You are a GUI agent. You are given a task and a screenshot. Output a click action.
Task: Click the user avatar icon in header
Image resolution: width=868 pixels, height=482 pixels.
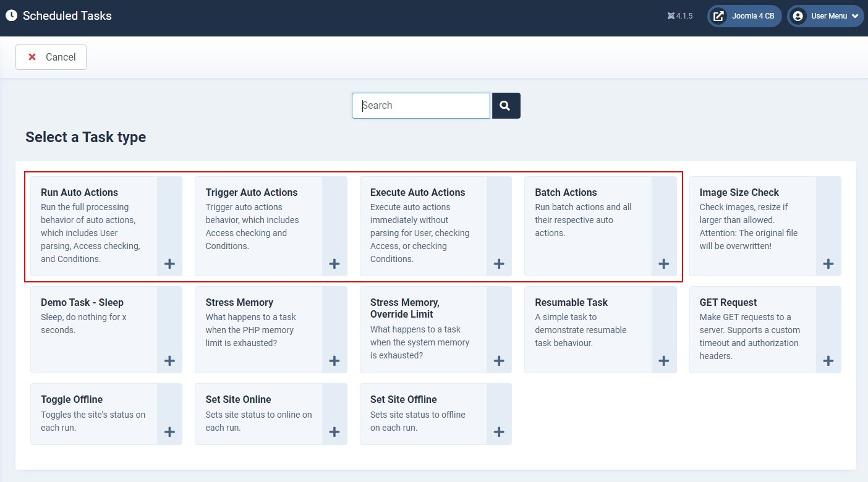[x=798, y=16]
